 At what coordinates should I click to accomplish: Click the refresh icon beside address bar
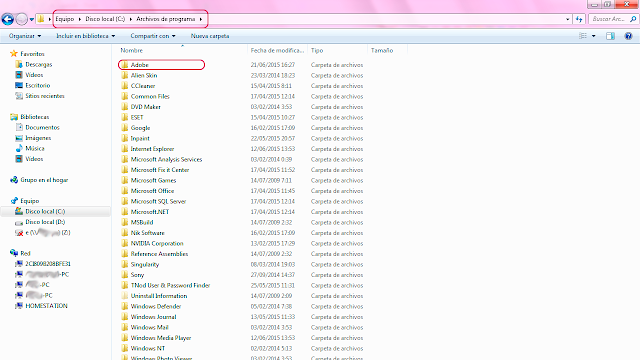click(579, 19)
